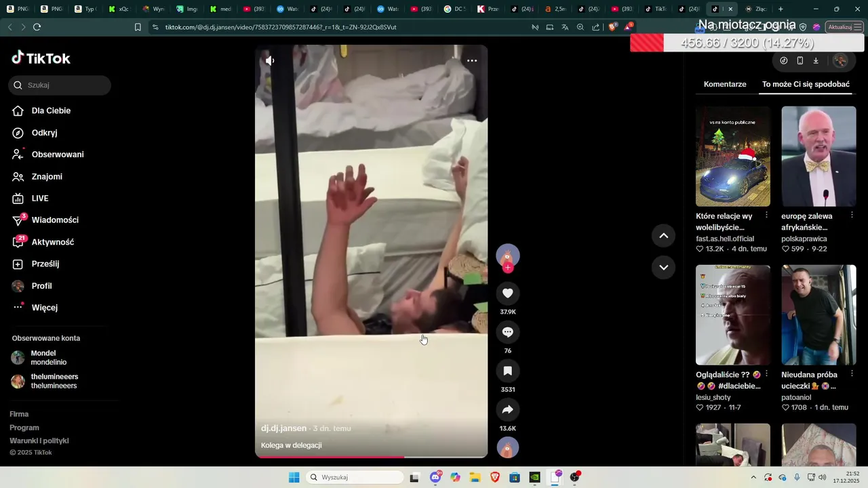Open Obserwowani feed

pyautogui.click(x=48, y=155)
